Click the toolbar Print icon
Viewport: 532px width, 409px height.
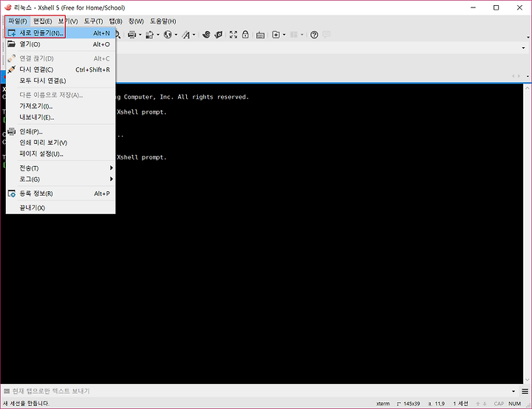coord(132,35)
